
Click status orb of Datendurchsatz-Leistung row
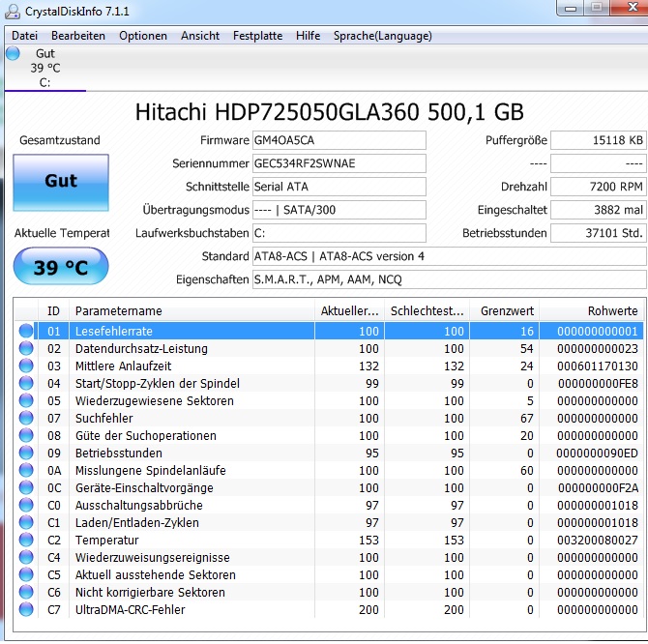click(26, 348)
